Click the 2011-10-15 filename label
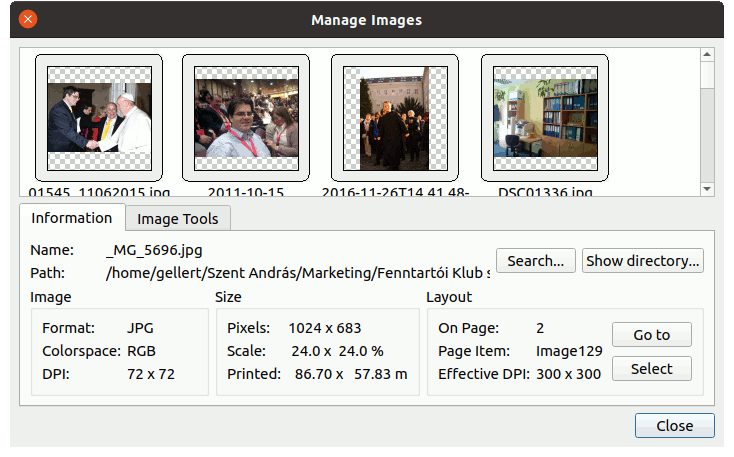 point(246,191)
